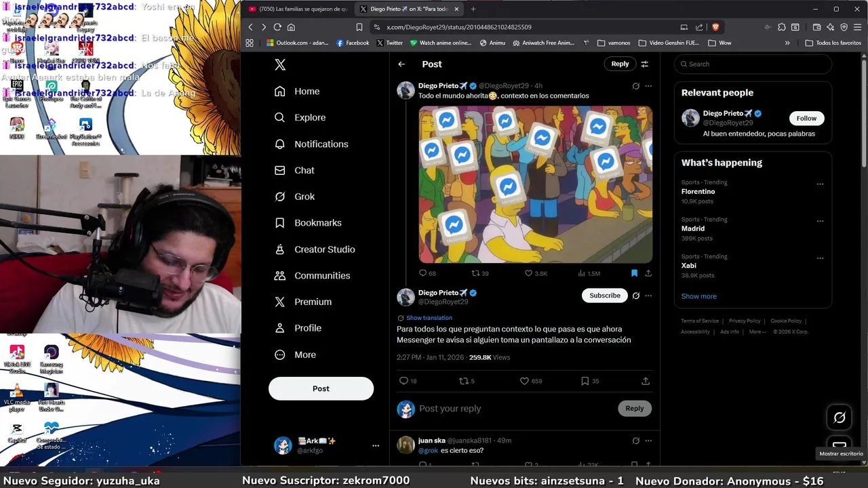Like the post with 659 likes
The width and height of the screenshot is (868, 488).
[x=531, y=381]
